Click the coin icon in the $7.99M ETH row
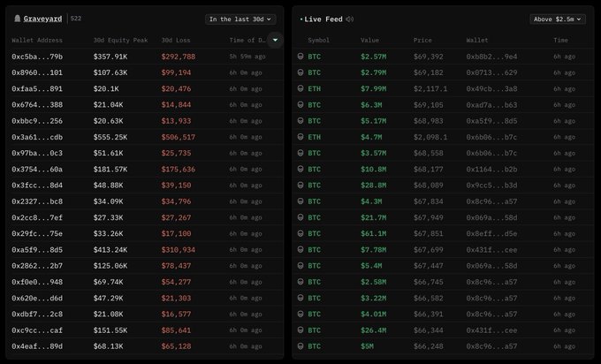The width and height of the screenshot is (601, 364). [x=300, y=88]
